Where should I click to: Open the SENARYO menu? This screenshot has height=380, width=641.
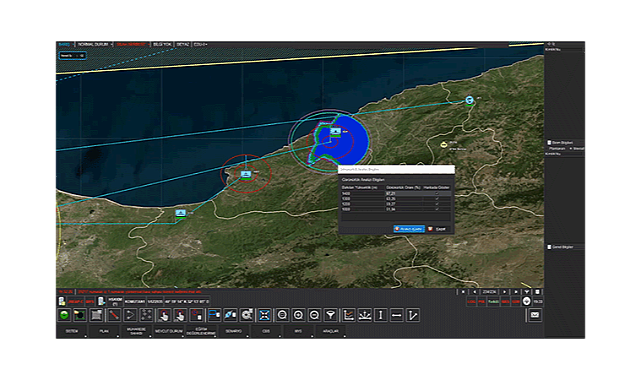[233, 331]
